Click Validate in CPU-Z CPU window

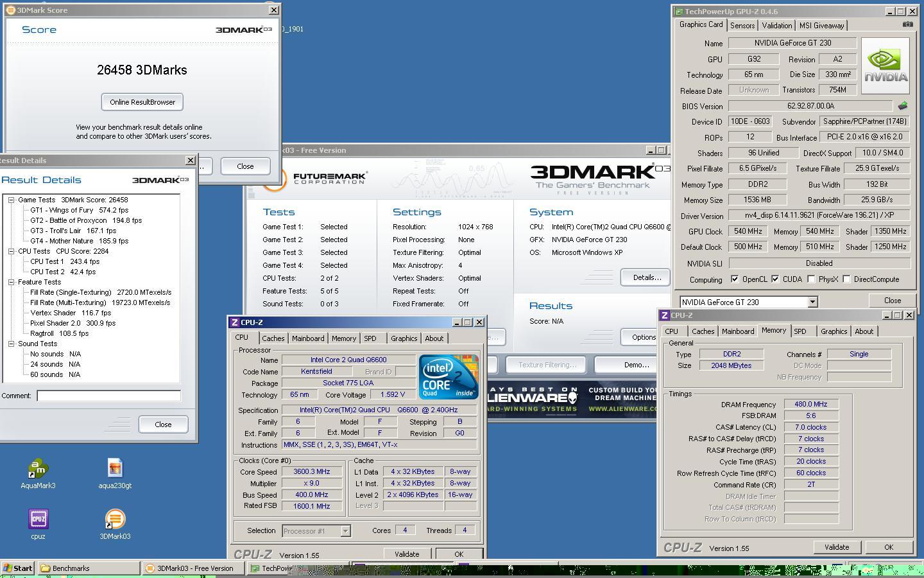coord(407,554)
